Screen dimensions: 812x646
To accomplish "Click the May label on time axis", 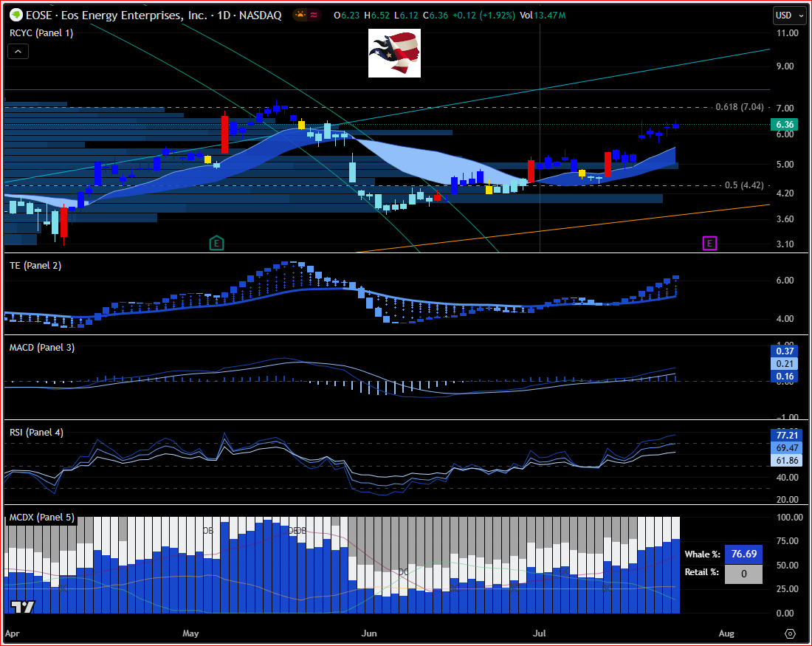I will 190,633.
